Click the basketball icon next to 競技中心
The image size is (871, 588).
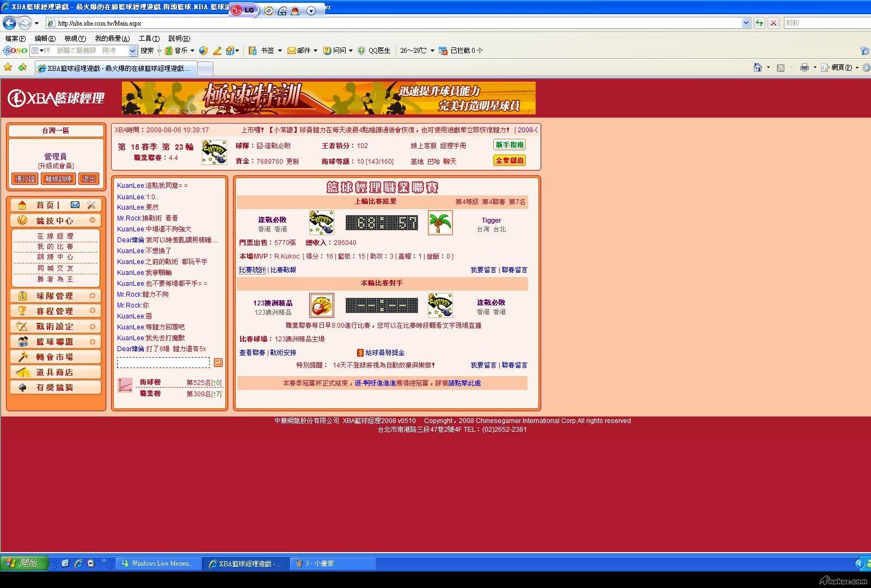coord(22,220)
